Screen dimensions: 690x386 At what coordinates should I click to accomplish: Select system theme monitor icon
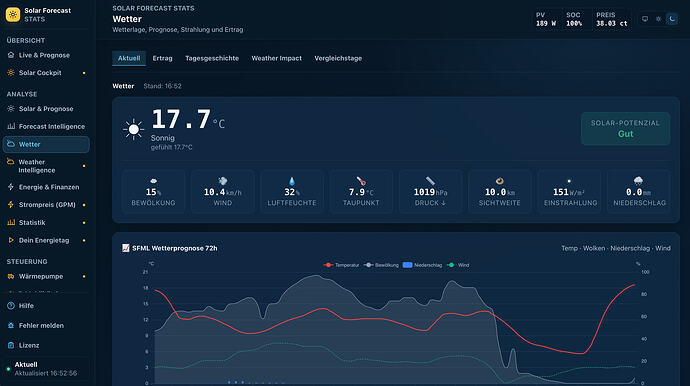click(645, 19)
